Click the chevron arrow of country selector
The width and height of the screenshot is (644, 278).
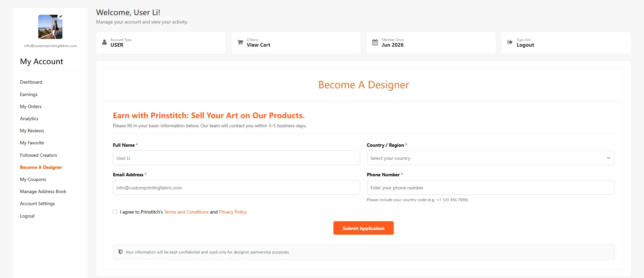tap(608, 158)
